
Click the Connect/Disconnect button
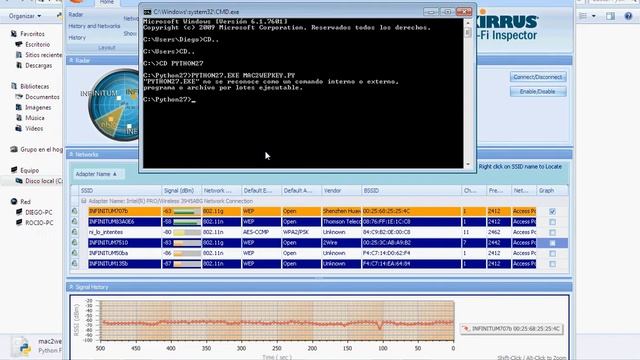538,77
